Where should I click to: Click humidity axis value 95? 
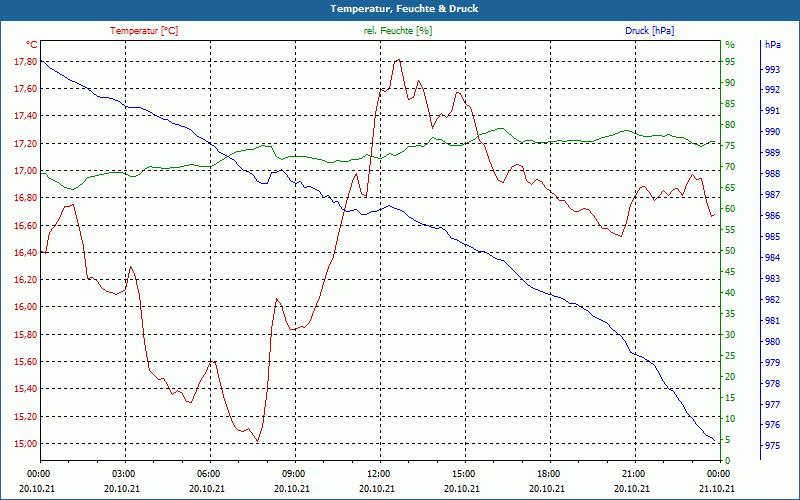click(730, 61)
